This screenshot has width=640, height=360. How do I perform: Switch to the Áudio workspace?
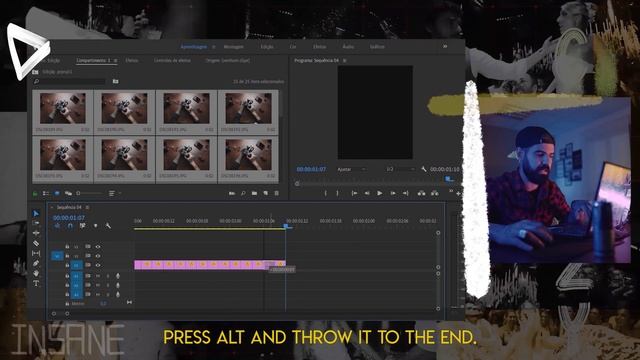[348, 47]
